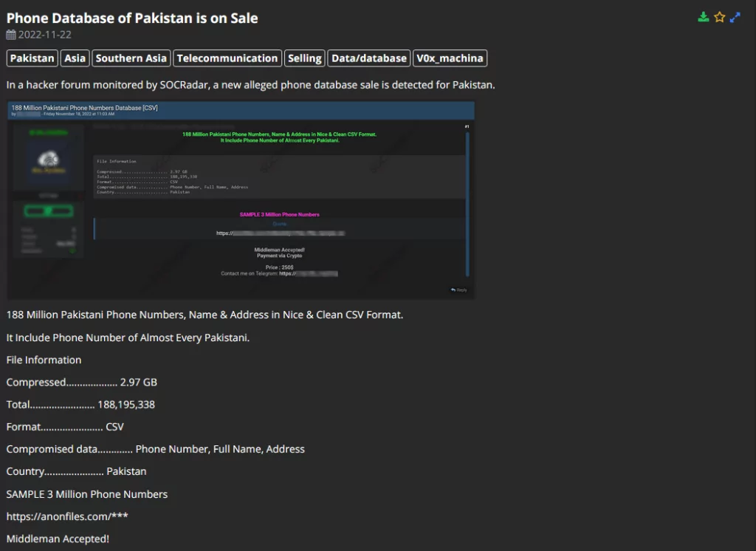Image resolution: width=756 pixels, height=551 pixels.
Task: Mark post as favorite with star icon
Action: click(x=719, y=18)
